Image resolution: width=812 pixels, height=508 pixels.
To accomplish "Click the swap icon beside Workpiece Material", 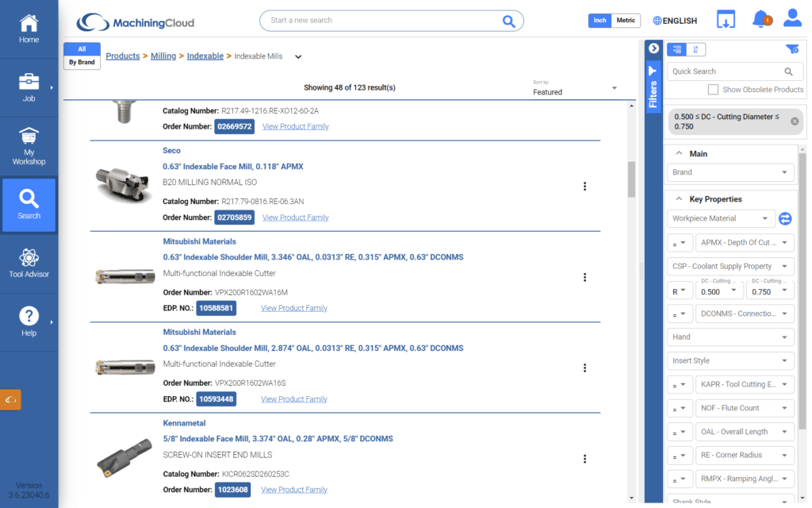I will coord(785,218).
